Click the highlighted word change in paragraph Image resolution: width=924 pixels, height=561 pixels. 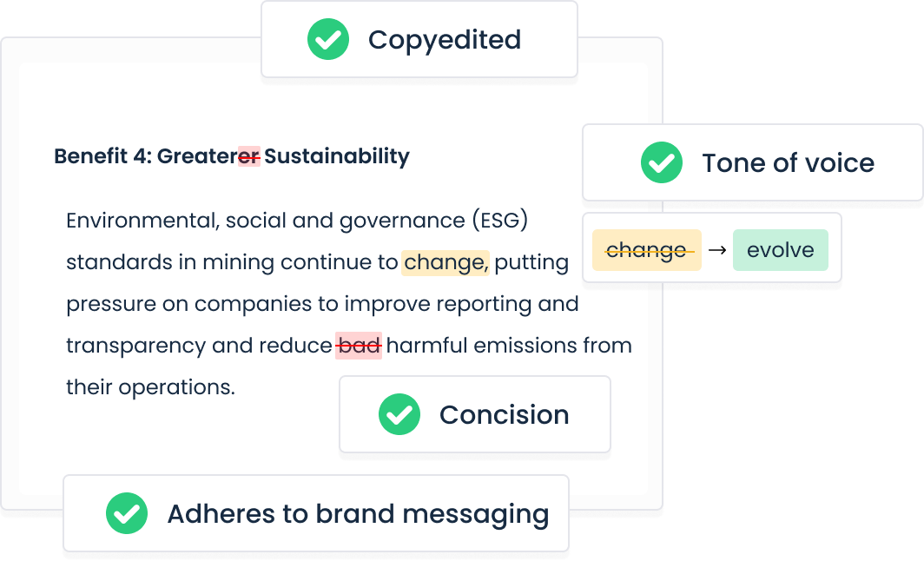coord(445,262)
